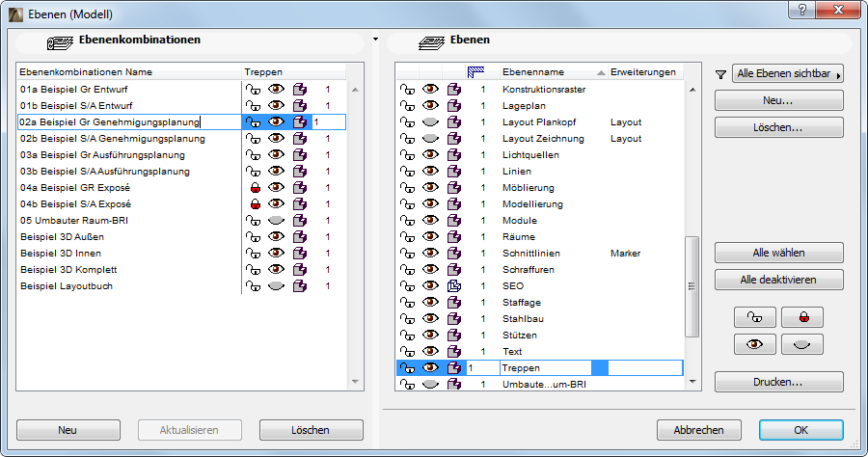
Task: Toggle lock icon for Konstruktionsraster layer
Action: (407, 89)
